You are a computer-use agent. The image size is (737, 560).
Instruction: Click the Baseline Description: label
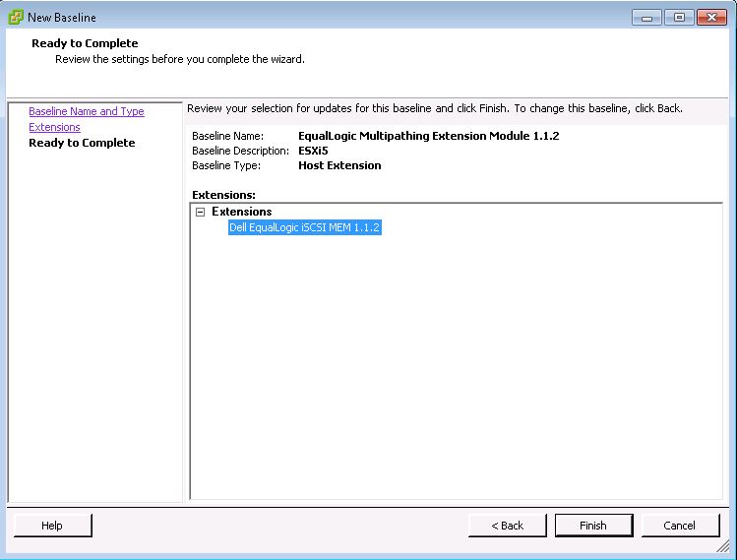pyautogui.click(x=241, y=151)
